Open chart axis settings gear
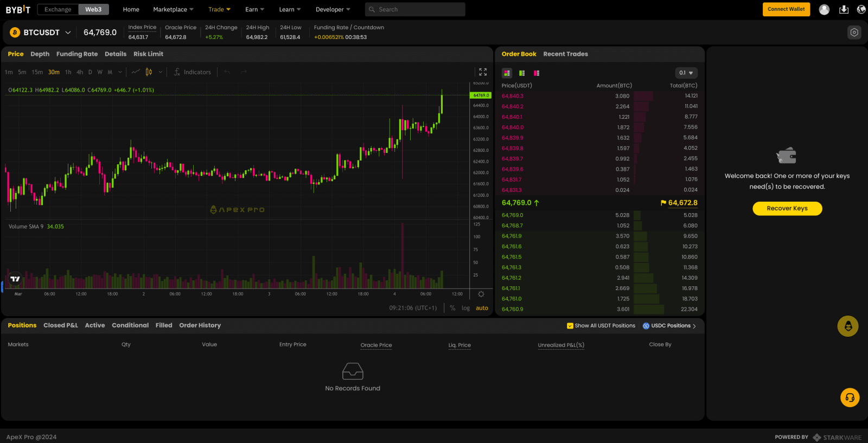Viewport: 868px width, 443px height. click(x=481, y=294)
